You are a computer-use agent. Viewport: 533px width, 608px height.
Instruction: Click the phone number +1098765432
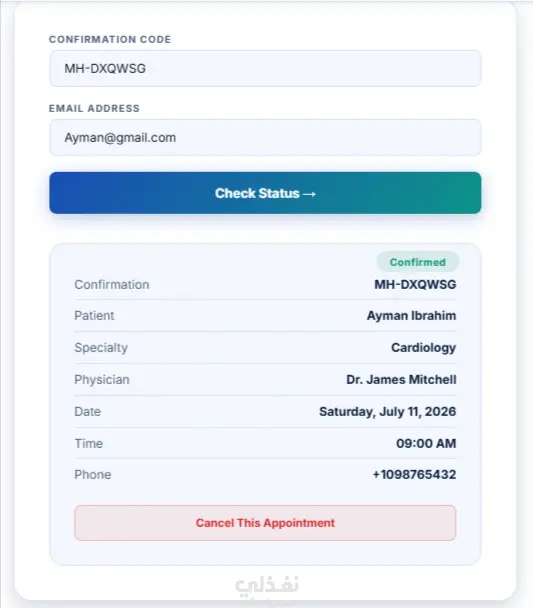click(414, 474)
